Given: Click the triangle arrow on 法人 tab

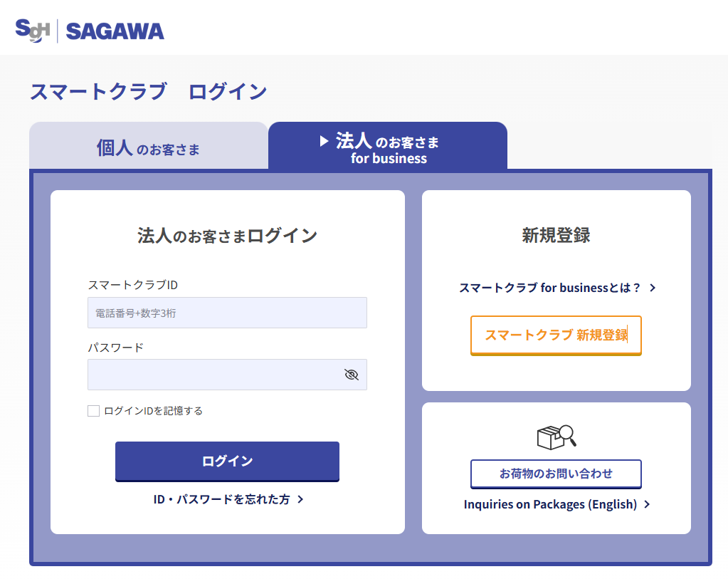Looking at the screenshot, I should point(325,141).
